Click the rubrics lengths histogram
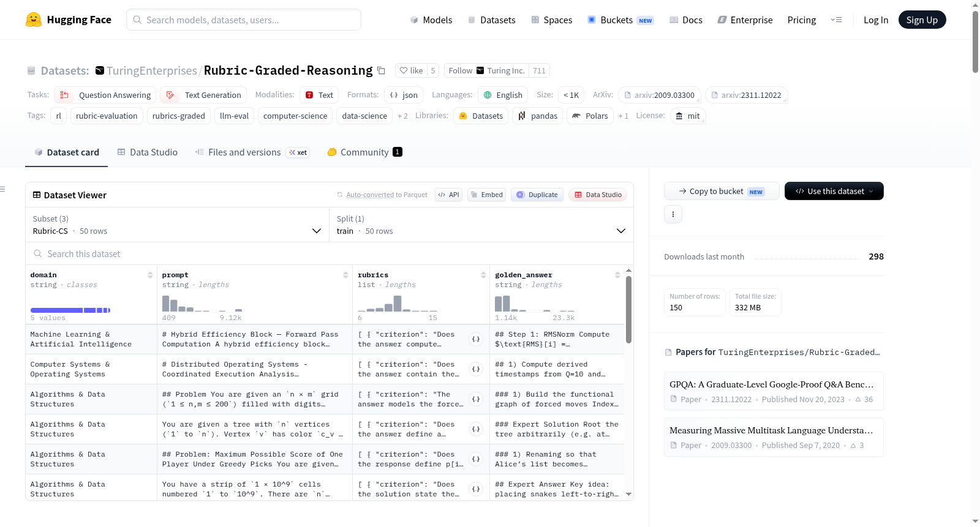The image size is (980, 527). pyautogui.click(x=398, y=303)
